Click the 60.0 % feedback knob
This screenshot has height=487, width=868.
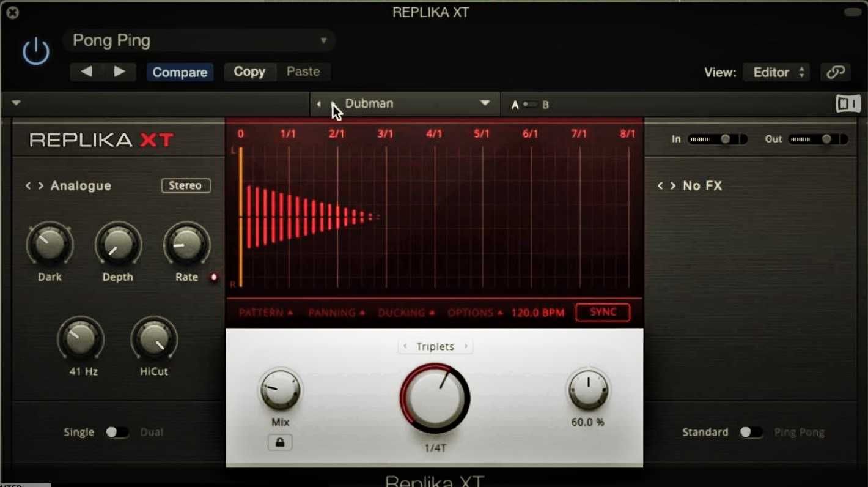tap(588, 390)
